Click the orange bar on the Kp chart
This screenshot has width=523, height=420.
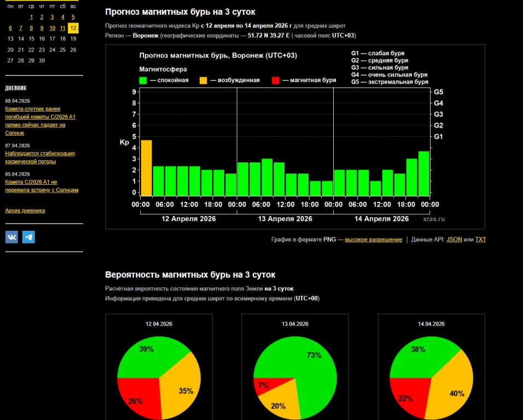tap(146, 168)
